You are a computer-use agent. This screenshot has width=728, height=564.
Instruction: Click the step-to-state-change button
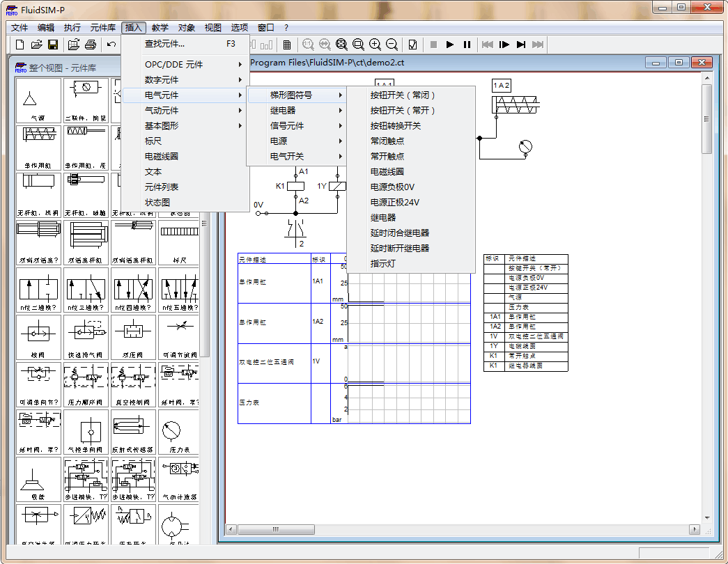pos(521,45)
